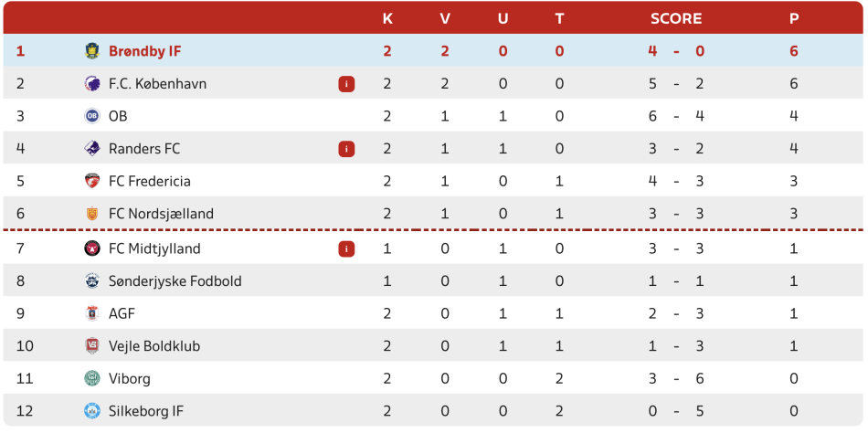Show info badge next to FC Midtjylland
Screen dimensions: 868x433
[x=346, y=249]
